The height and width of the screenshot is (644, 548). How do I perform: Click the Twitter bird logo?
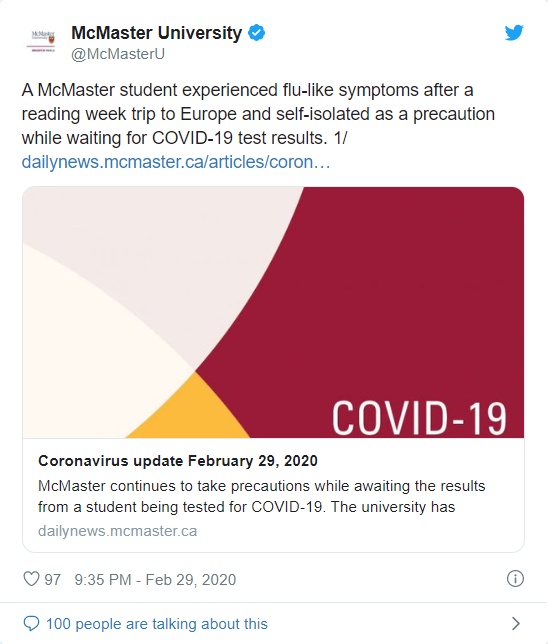point(514,33)
